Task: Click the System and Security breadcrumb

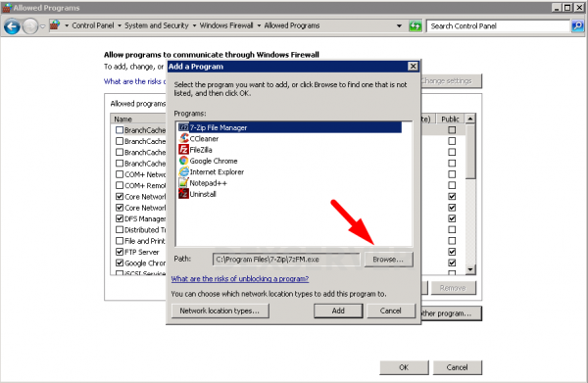Action: pyautogui.click(x=157, y=25)
